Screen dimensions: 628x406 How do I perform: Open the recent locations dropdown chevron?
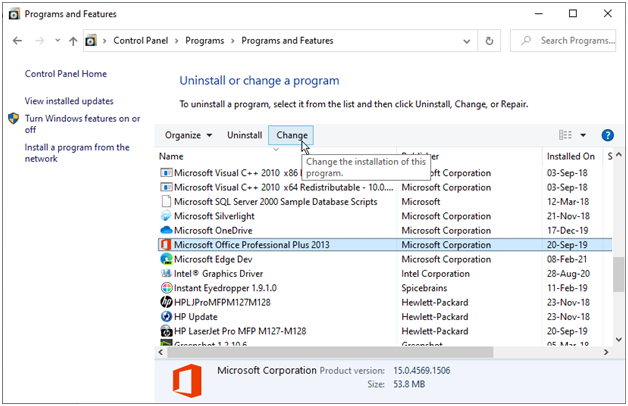click(x=58, y=40)
